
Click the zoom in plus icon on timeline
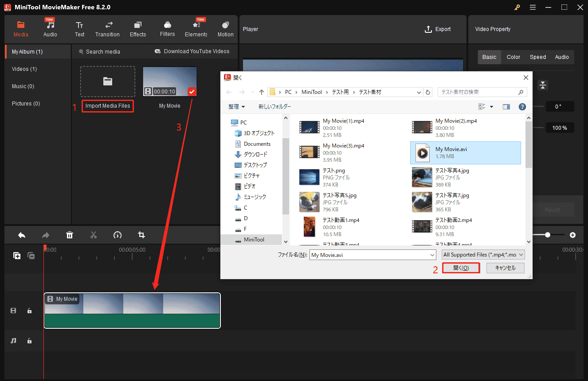(x=572, y=235)
